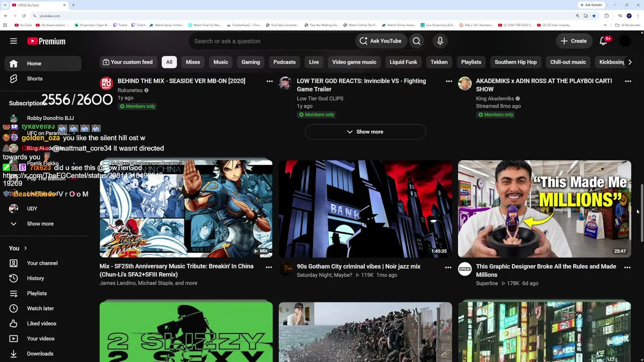Click the YouTube search input field

coord(272,41)
